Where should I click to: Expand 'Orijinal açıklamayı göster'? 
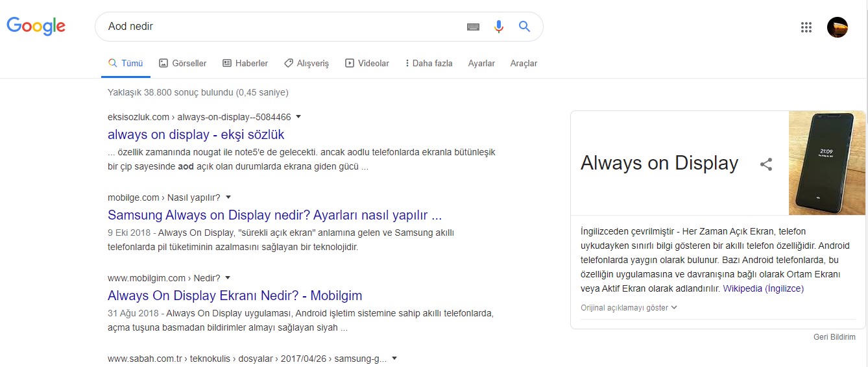[x=629, y=308]
